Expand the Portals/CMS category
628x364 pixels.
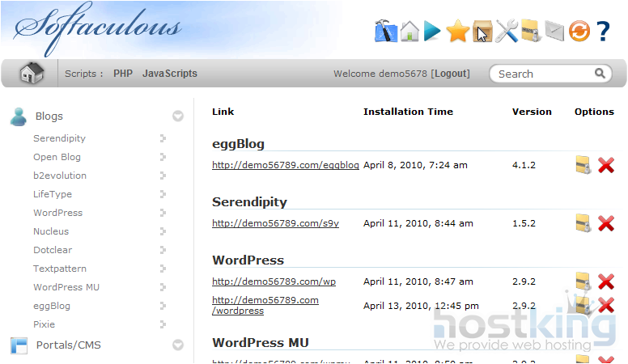click(178, 345)
